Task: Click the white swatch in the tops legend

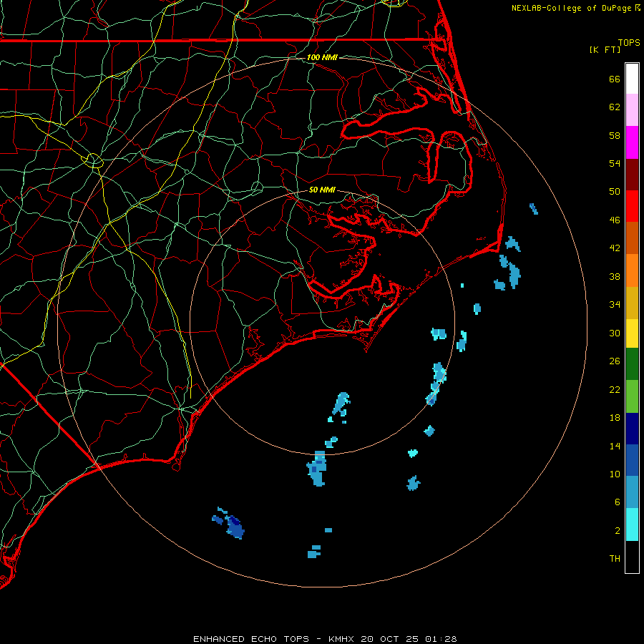Action: [x=632, y=79]
